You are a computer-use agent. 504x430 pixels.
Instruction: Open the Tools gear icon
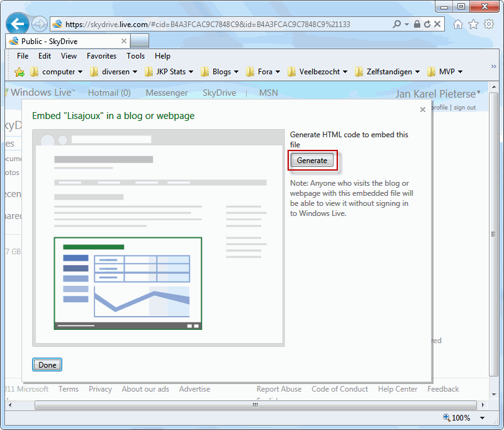pyautogui.click(x=489, y=24)
